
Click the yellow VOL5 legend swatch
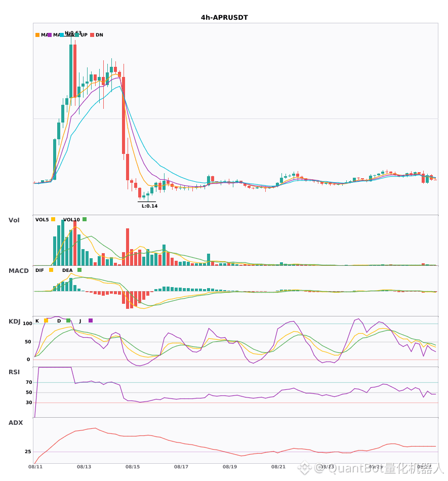click(53, 219)
